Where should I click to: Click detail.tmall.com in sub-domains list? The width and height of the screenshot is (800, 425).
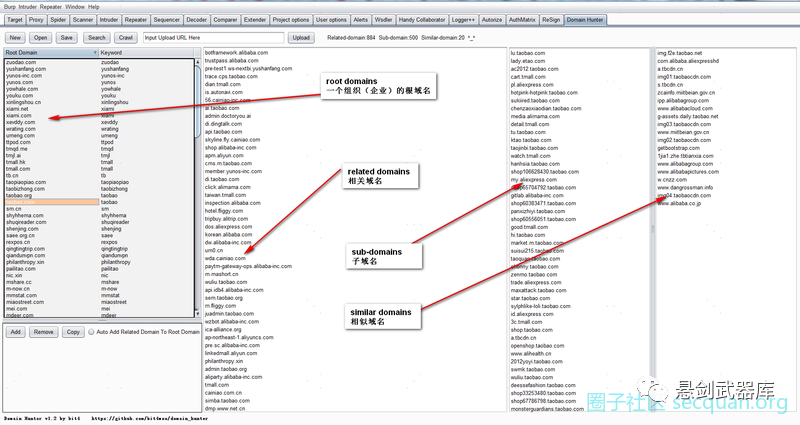point(530,124)
